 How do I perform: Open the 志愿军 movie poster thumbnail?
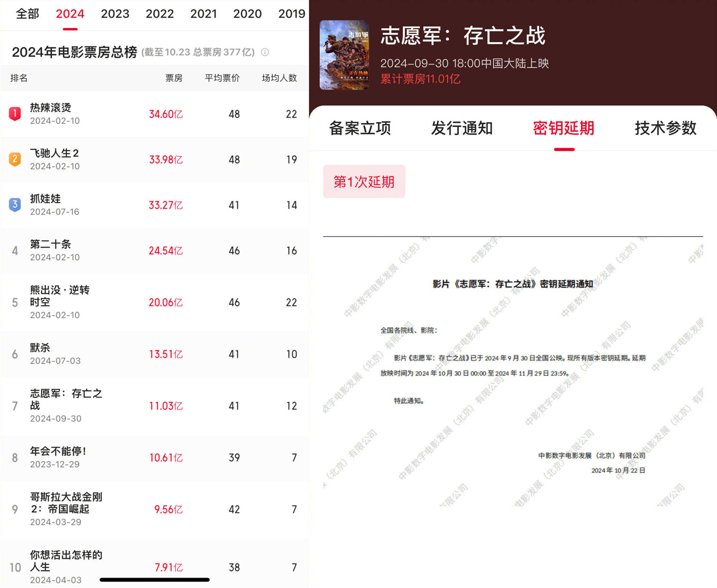[x=344, y=55]
